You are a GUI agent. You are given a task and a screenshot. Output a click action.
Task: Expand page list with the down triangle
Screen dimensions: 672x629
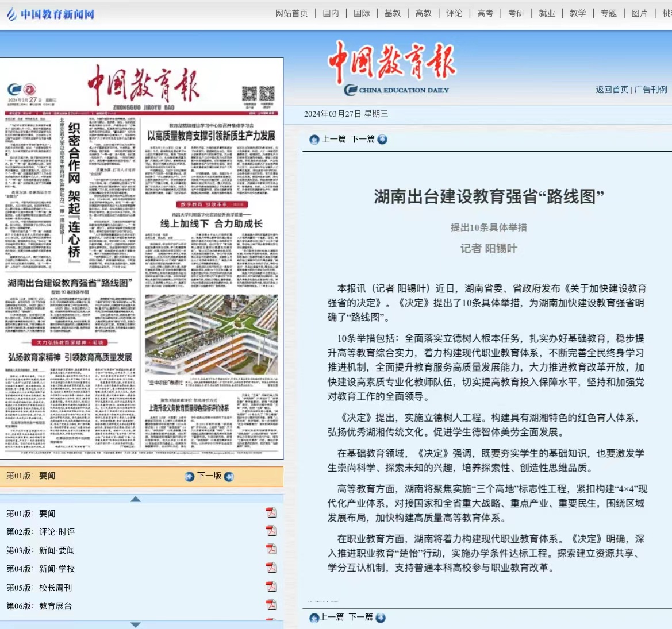136,625
